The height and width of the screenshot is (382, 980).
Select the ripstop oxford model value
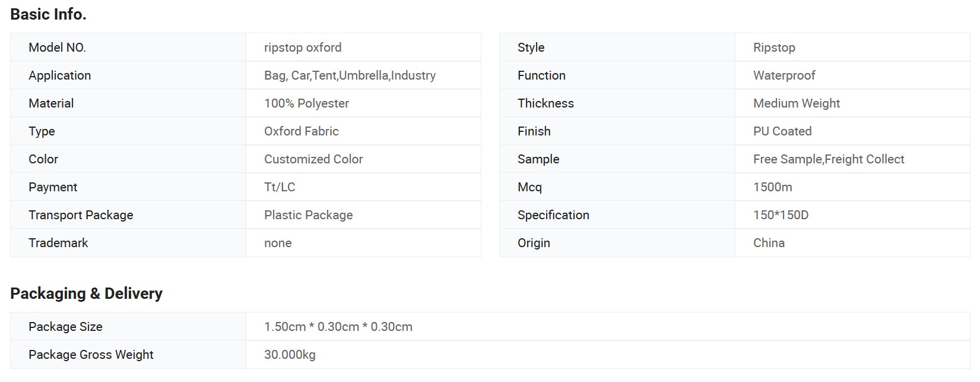pyautogui.click(x=303, y=48)
